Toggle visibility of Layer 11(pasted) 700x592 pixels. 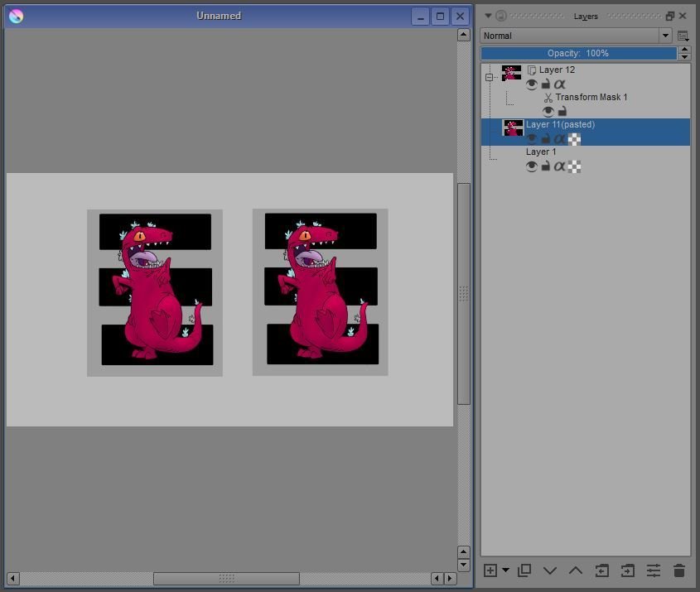(531, 139)
